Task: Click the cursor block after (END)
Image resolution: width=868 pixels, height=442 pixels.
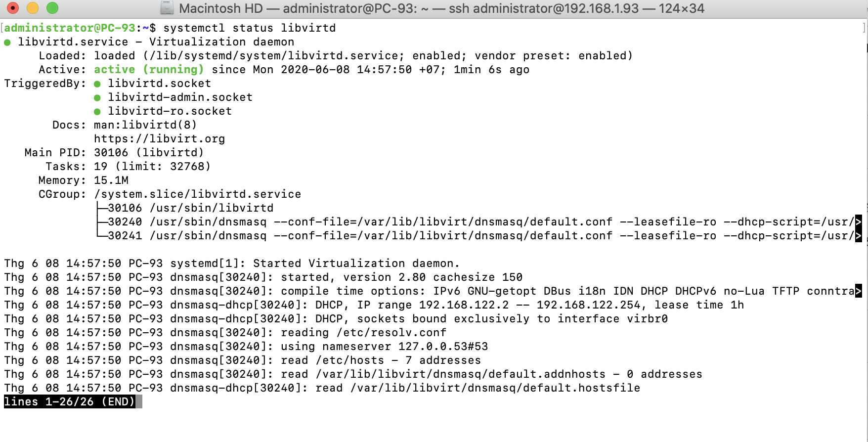Action: 139,402
